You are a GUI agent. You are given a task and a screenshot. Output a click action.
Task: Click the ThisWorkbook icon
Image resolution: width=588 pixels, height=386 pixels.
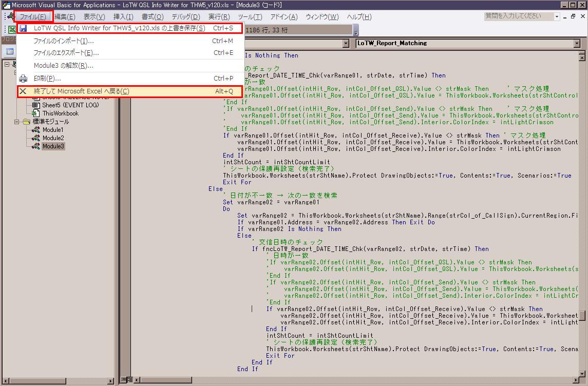(35, 113)
